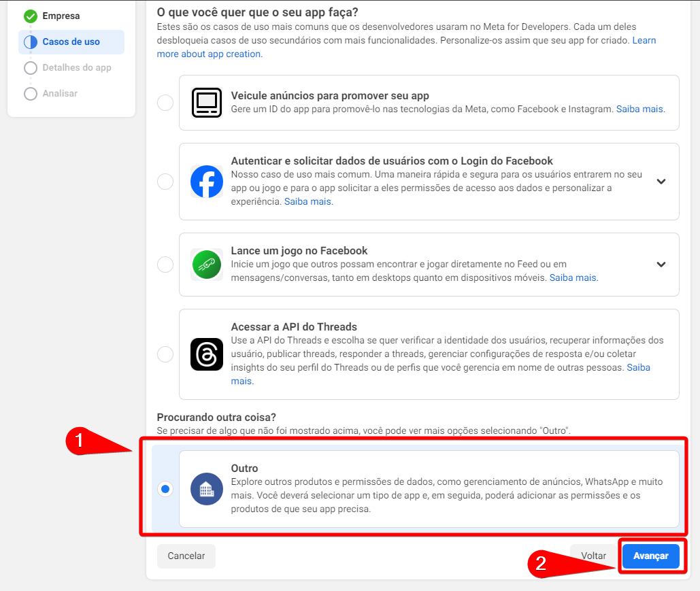Click the blue building icon for Outro

tap(207, 489)
